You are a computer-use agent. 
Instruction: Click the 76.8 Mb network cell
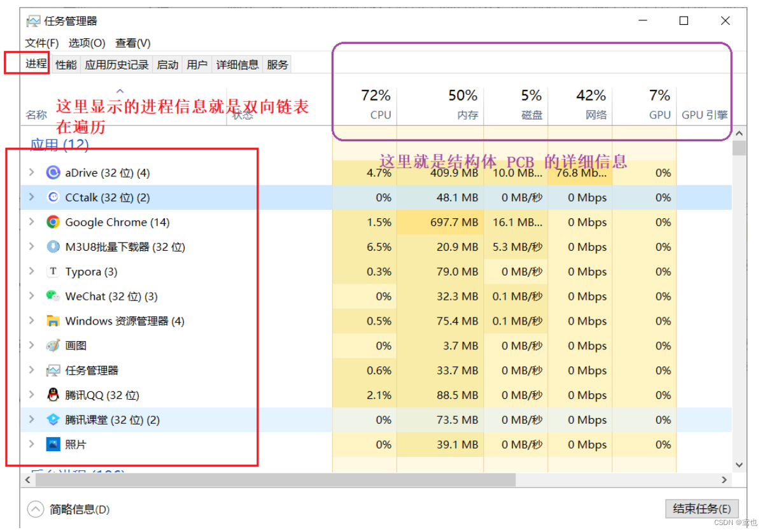(581, 172)
